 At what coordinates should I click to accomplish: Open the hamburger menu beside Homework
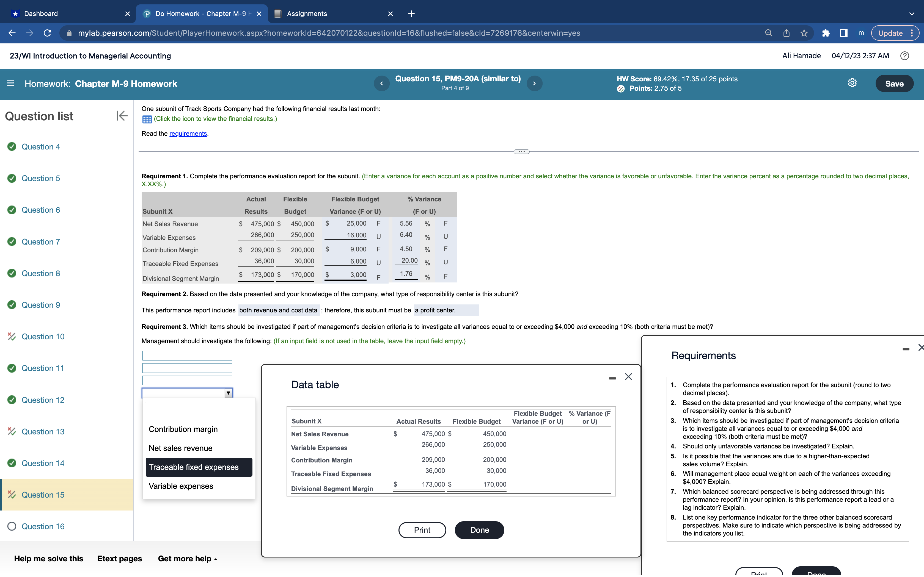click(x=11, y=83)
